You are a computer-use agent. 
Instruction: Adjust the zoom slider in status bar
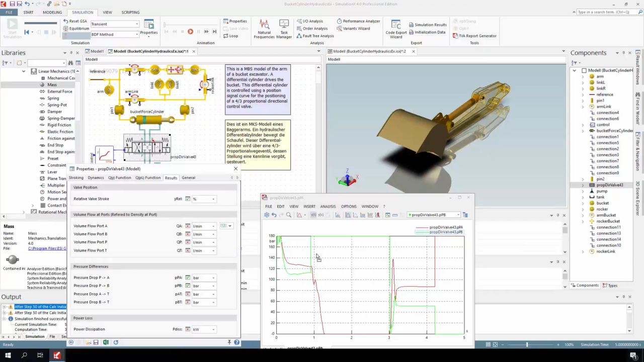tap(527, 344)
